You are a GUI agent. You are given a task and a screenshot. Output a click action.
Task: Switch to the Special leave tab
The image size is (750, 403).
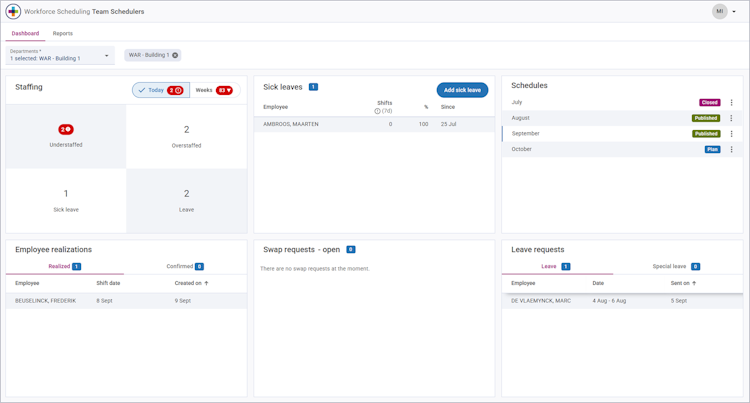[x=676, y=266]
